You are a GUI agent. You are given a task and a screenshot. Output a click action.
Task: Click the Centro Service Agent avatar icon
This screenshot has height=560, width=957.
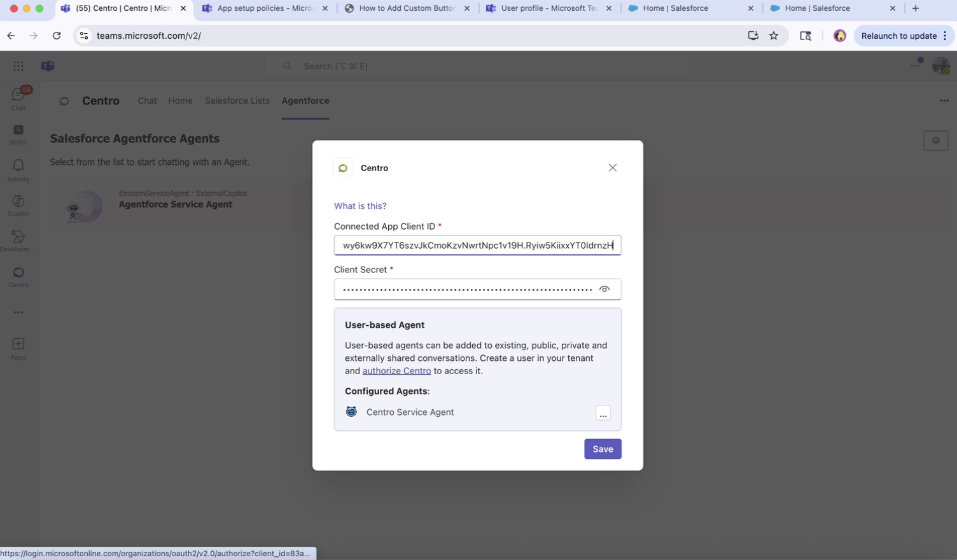click(351, 412)
